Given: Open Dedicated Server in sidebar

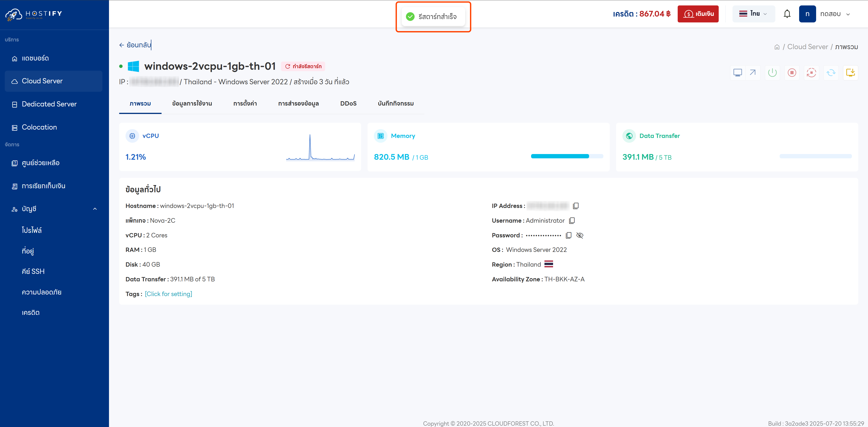Looking at the screenshot, I should click(x=54, y=104).
